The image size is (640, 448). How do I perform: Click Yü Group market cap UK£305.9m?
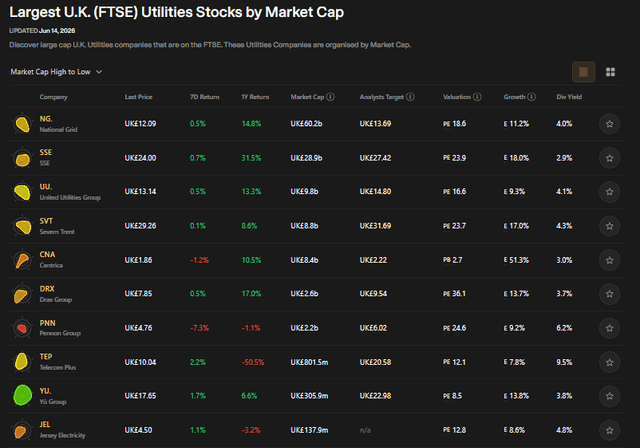point(309,396)
